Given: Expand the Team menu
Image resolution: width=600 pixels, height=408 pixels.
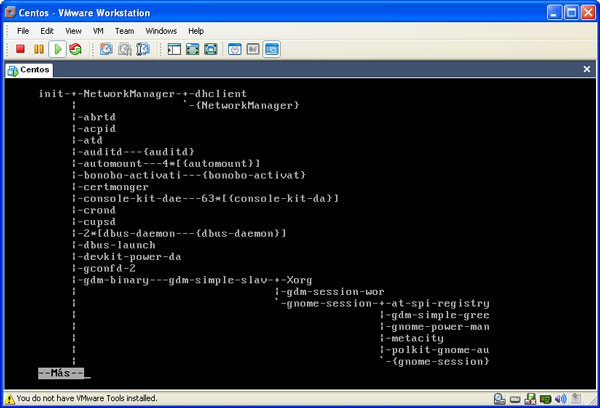Looking at the screenshot, I should [x=124, y=31].
